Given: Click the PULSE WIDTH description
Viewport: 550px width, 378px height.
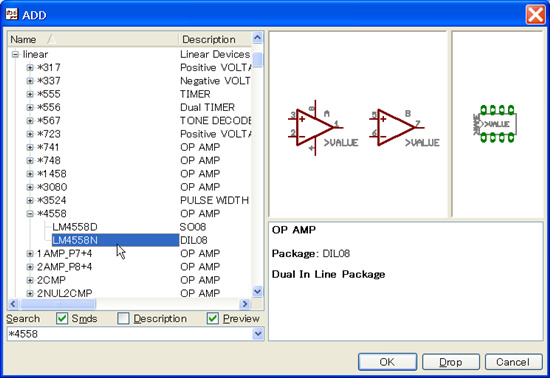Looking at the screenshot, I should pos(215,201).
